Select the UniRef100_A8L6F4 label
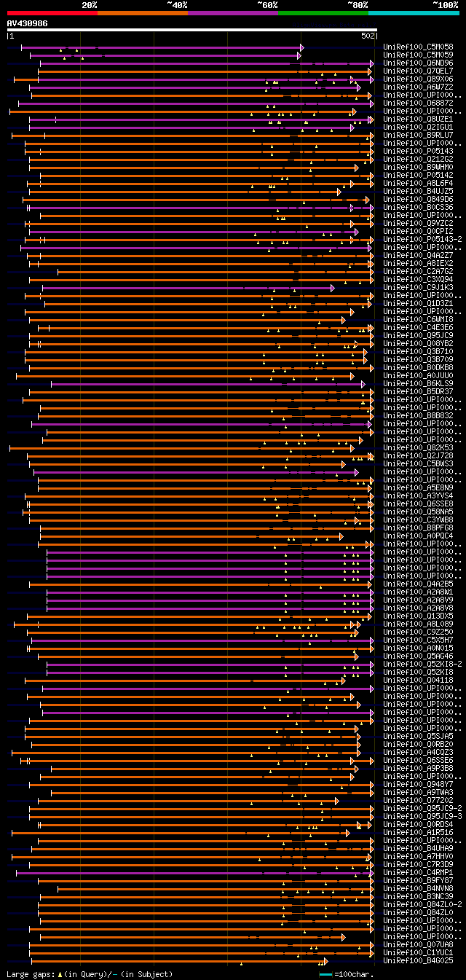This screenshot has height=980, width=466. coord(418,183)
